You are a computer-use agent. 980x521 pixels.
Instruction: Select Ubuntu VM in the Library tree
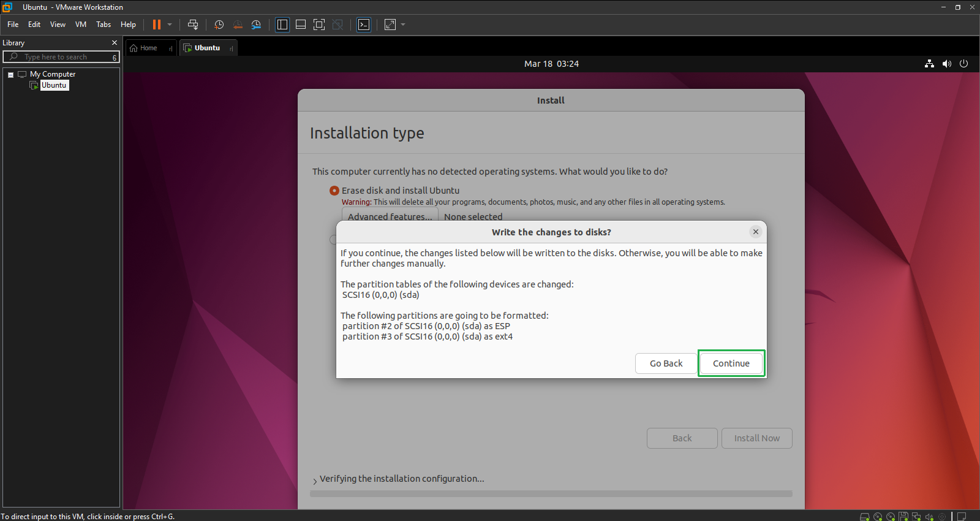tap(54, 85)
